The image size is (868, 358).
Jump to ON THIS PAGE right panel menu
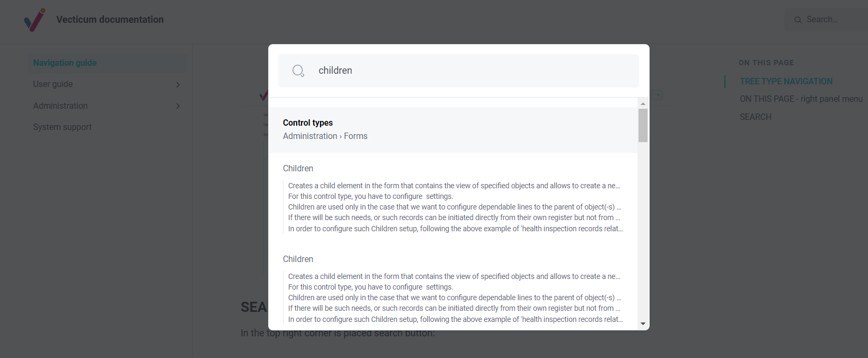click(801, 99)
